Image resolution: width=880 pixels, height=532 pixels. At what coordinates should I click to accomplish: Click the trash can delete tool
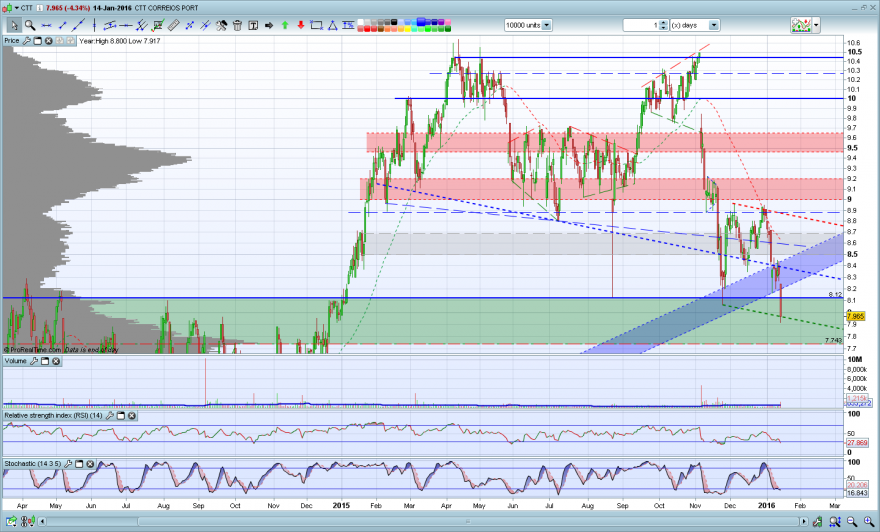(x=237, y=25)
